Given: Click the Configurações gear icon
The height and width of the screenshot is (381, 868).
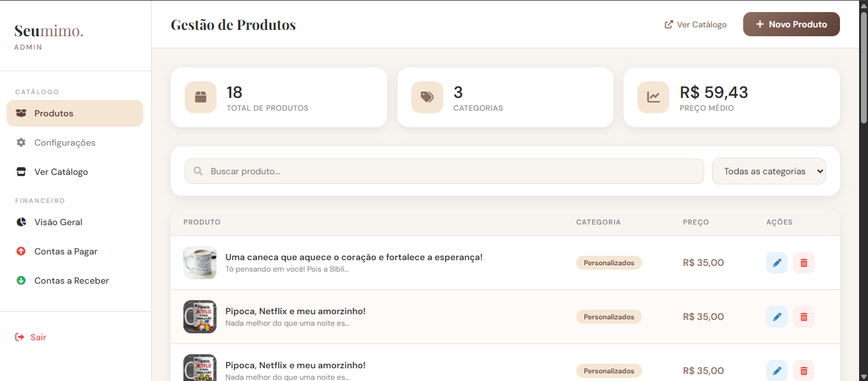Looking at the screenshot, I should tap(21, 142).
